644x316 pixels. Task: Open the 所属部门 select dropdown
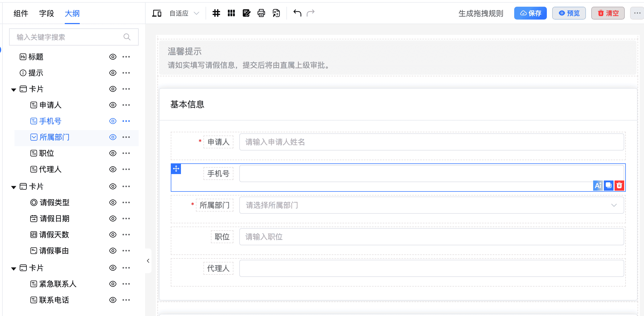coord(431,205)
